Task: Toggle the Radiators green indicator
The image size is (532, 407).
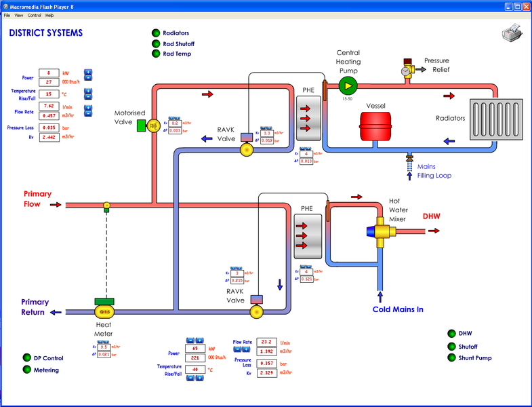Action: [156, 33]
